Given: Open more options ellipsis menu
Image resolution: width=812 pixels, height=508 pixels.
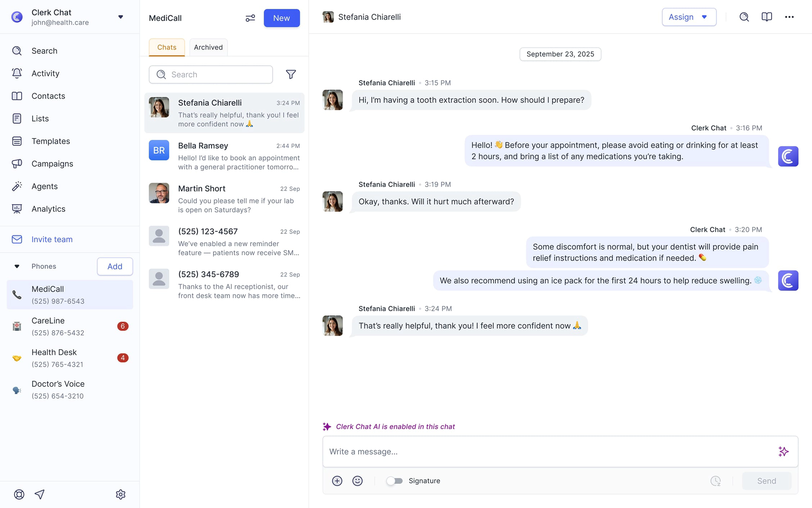Looking at the screenshot, I should (789, 17).
